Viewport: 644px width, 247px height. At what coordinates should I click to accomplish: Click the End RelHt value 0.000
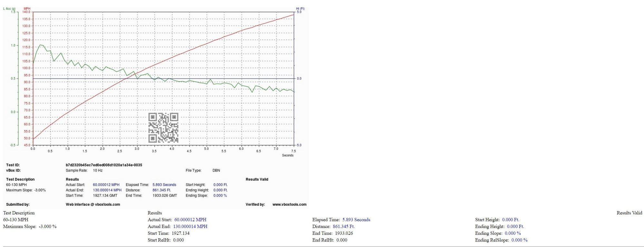[342, 240]
